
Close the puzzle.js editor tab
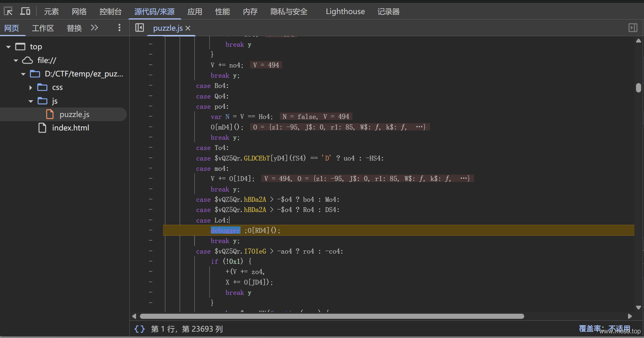[188, 28]
